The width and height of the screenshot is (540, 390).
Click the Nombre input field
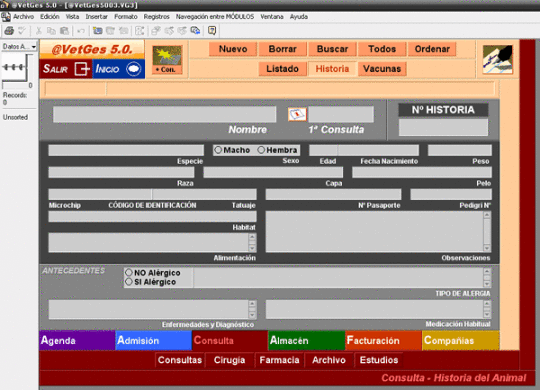165,114
